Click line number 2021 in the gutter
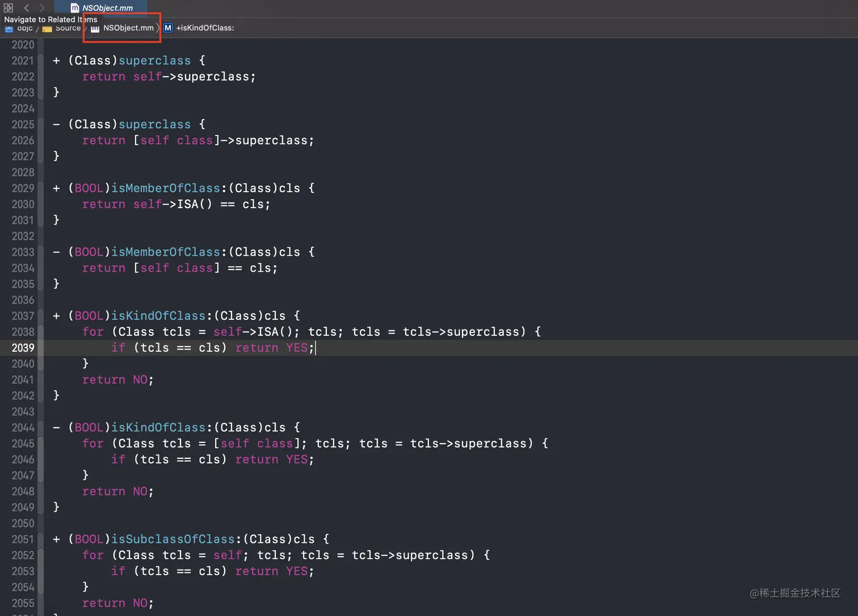This screenshot has width=858, height=616. (x=23, y=61)
